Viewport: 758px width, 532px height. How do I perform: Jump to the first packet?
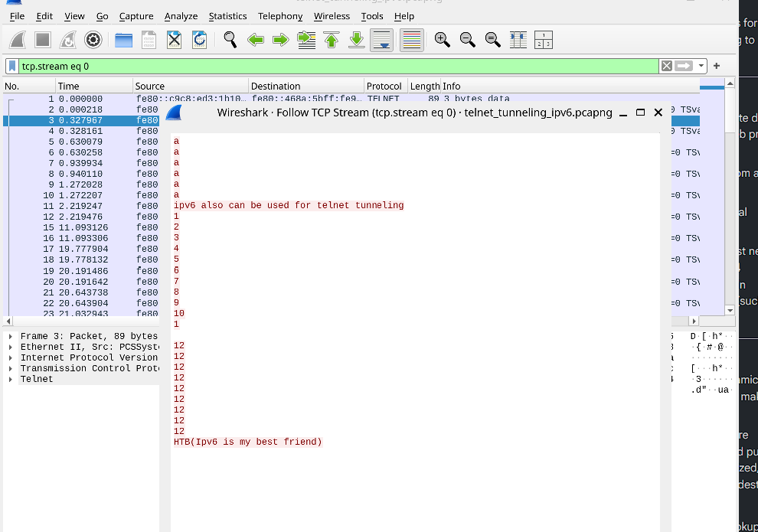331,40
